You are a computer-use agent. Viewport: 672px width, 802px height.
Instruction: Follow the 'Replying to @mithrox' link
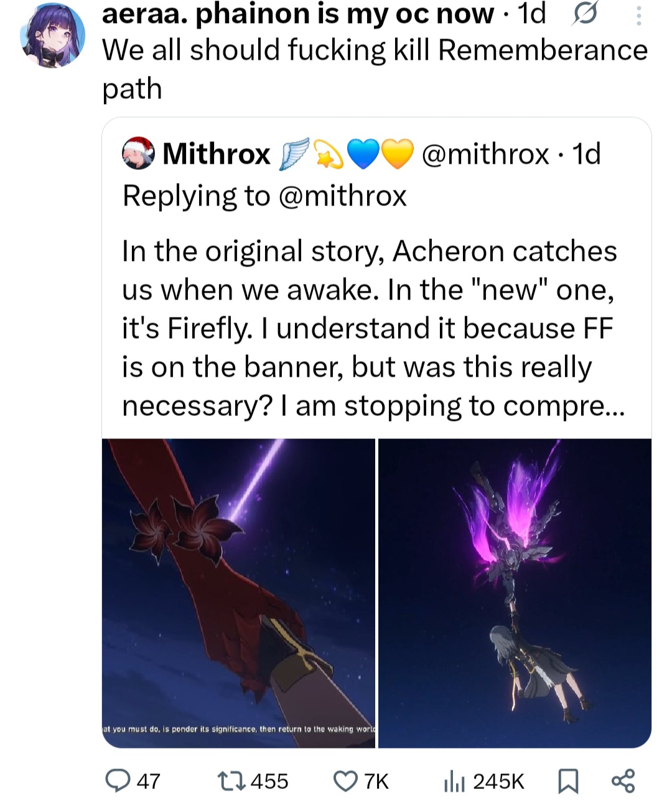click(x=264, y=196)
